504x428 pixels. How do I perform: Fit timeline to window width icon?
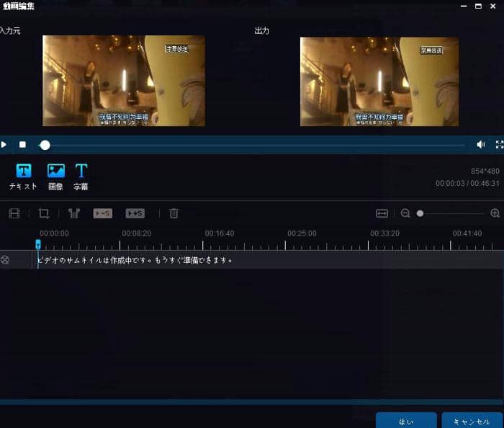coord(382,213)
